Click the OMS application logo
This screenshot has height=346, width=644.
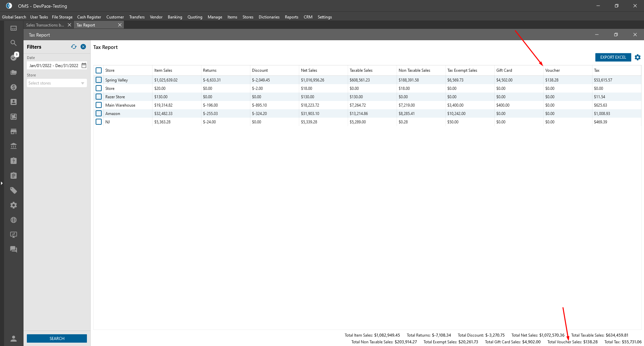click(x=9, y=6)
